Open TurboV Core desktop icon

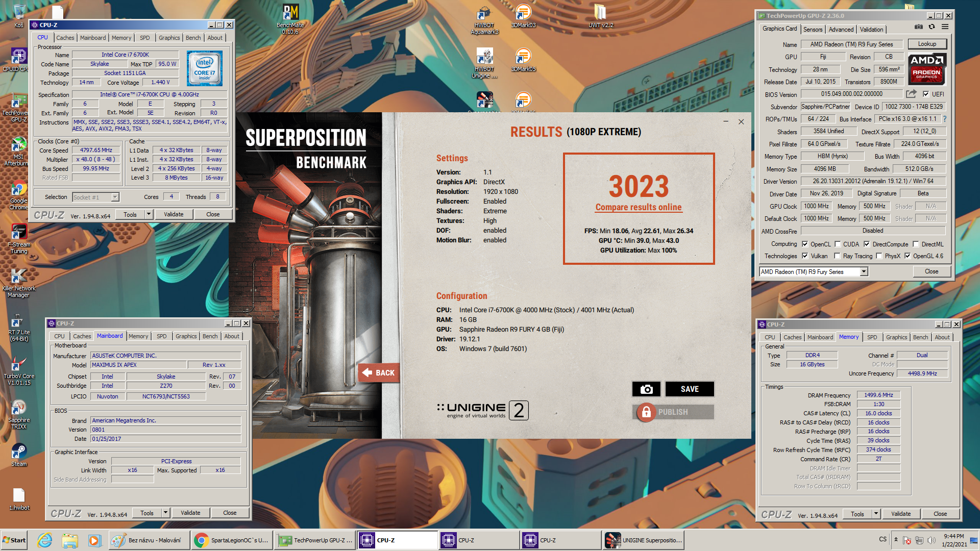pos(19,371)
